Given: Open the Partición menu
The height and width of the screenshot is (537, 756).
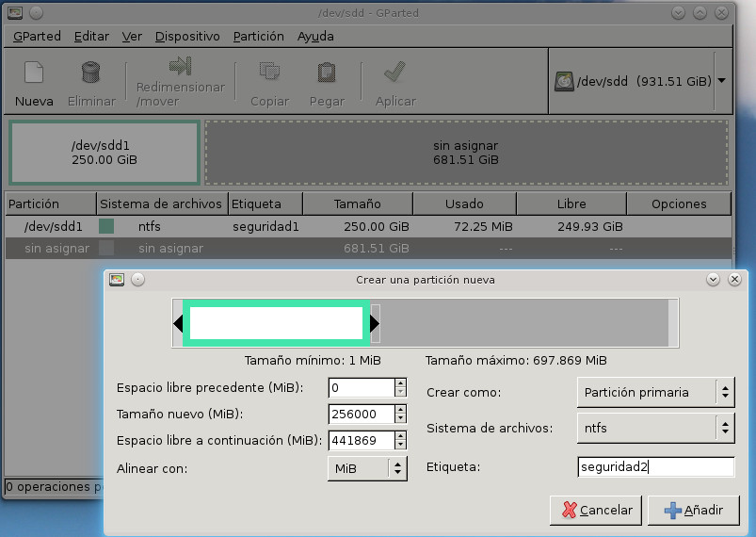Looking at the screenshot, I should 258,36.
